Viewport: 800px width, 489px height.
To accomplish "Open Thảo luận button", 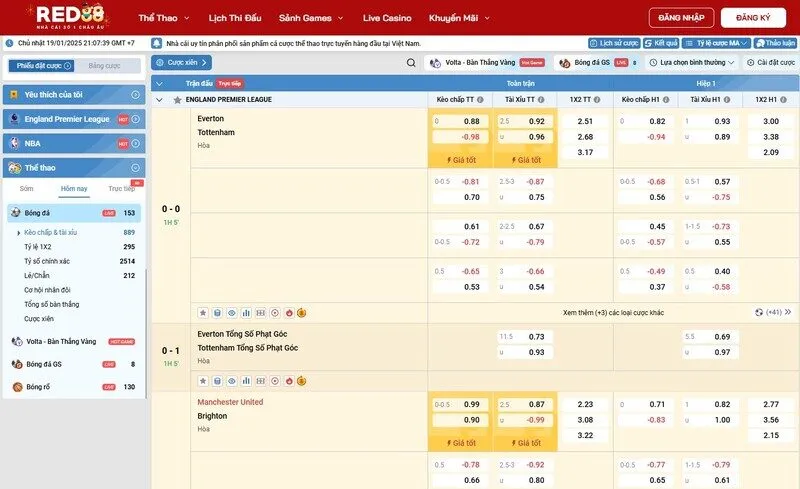I will (775, 43).
